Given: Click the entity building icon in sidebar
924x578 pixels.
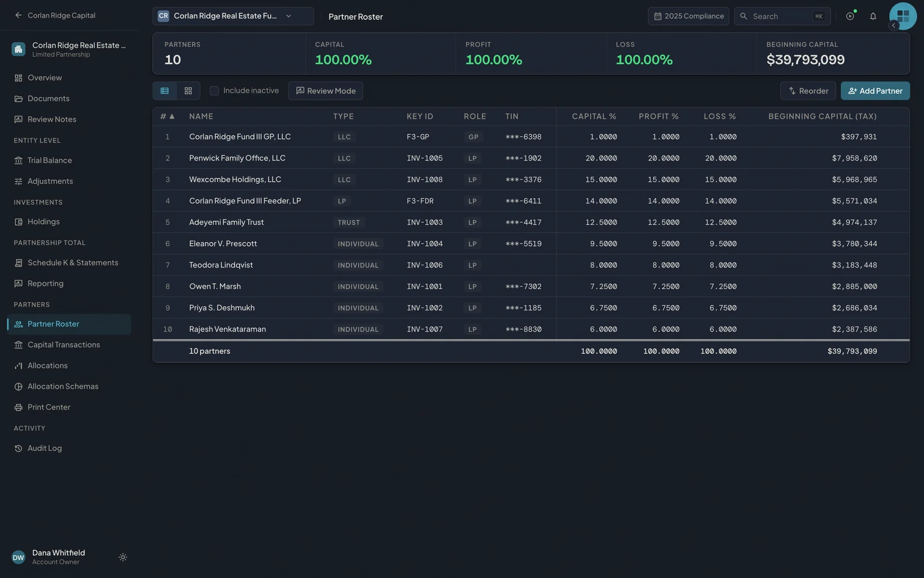Looking at the screenshot, I should point(18,49).
